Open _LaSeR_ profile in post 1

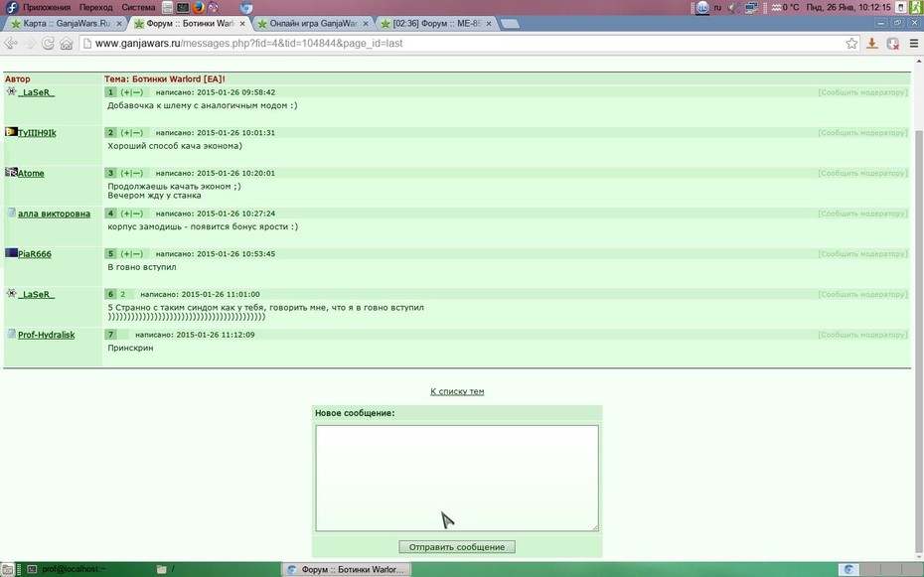37,92
